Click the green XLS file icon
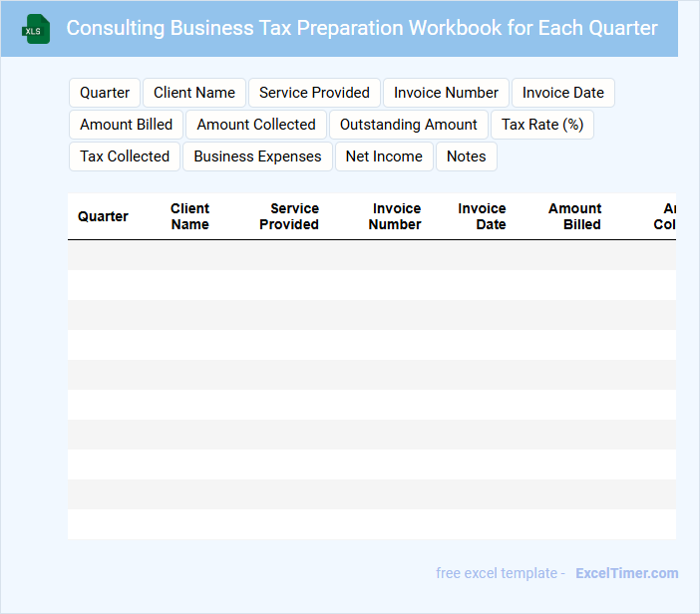This screenshot has height=614, width=700. point(35,29)
